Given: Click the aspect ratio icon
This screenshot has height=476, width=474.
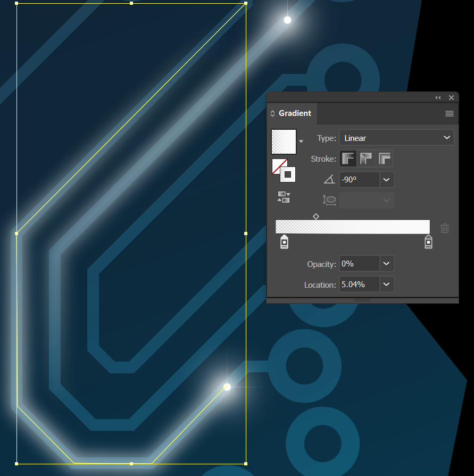Looking at the screenshot, I should 329,201.
